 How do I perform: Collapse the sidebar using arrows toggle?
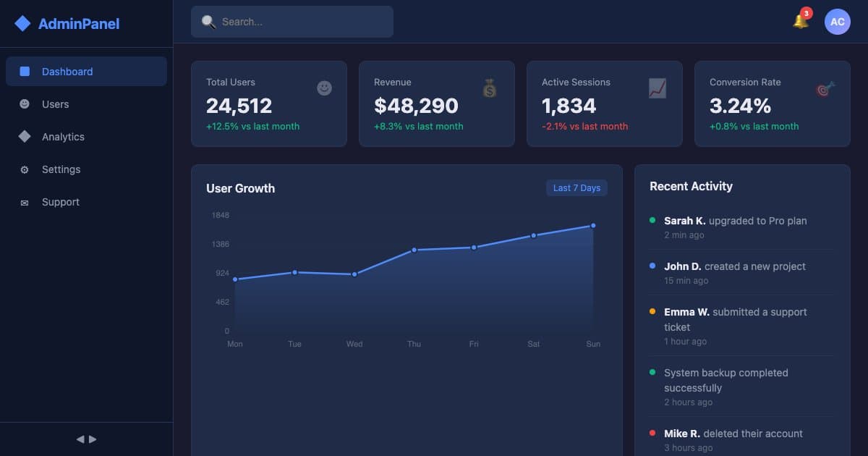pyautogui.click(x=87, y=439)
